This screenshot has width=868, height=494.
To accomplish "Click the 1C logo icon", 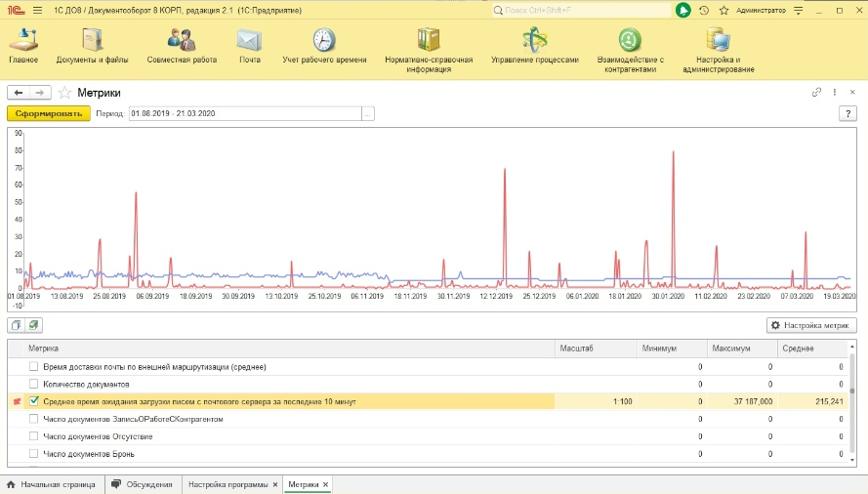I will 16,10.
